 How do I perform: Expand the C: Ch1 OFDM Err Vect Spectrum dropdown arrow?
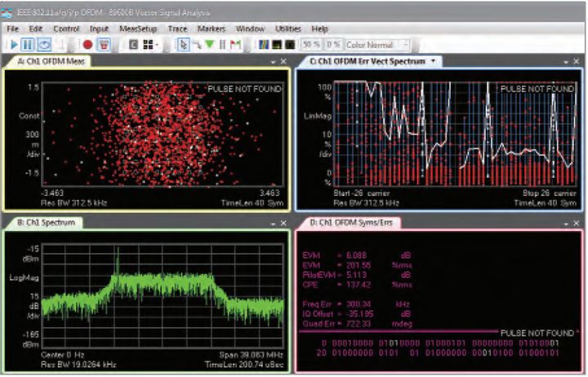point(433,60)
